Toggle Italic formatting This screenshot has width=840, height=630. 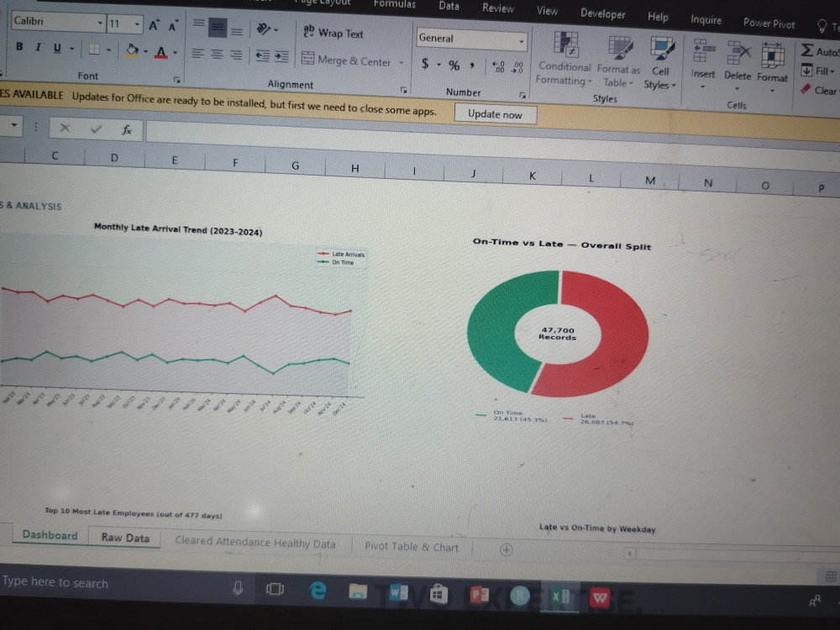tap(38, 47)
